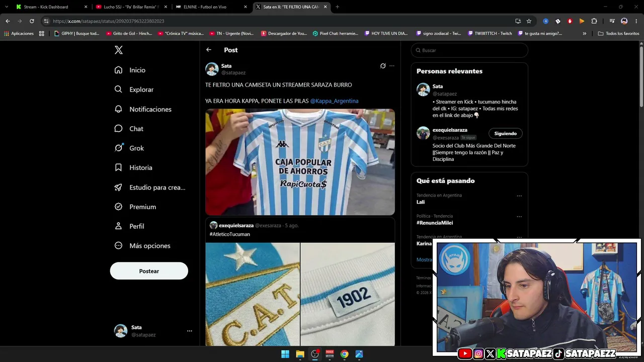The height and width of the screenshot is (362, 644).
Task: Open the Premium badge icon
Action: (x=118, y=207)
